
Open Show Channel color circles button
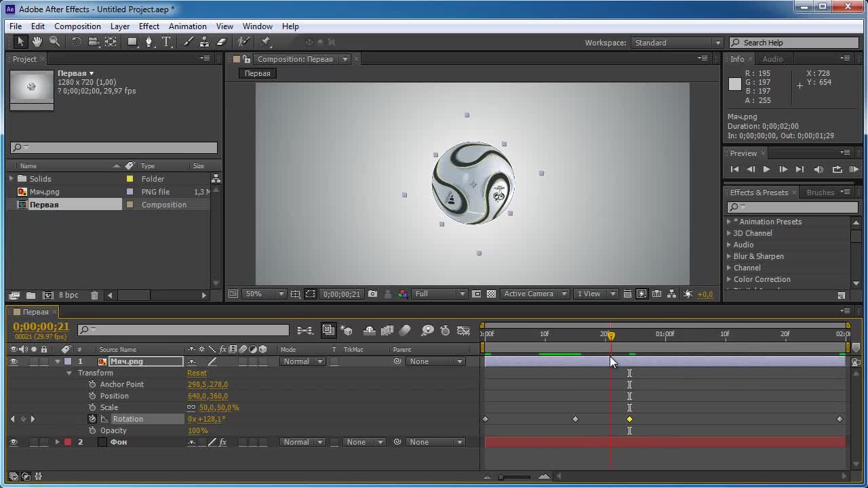coord(403,294)
